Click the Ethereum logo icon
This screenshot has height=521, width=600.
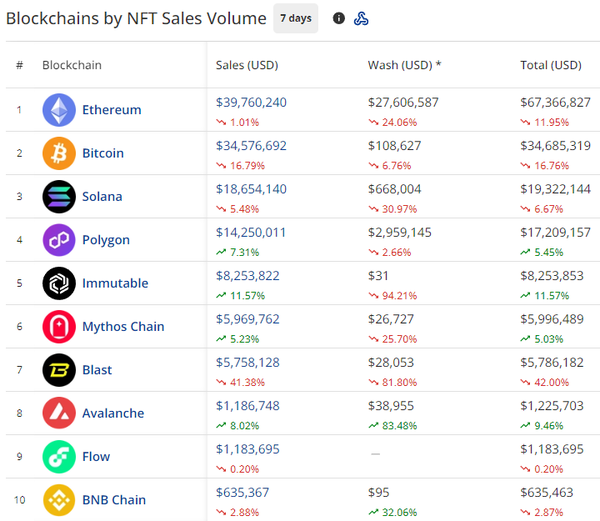pos(59,110)
